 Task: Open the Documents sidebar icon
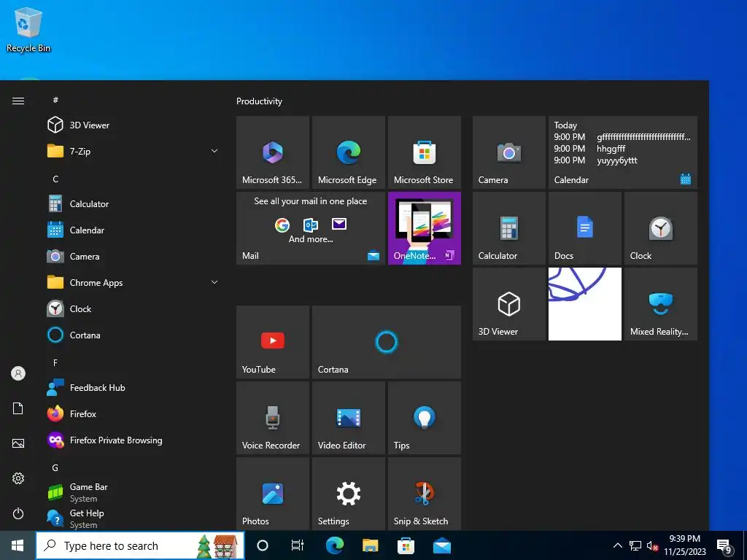18,408
